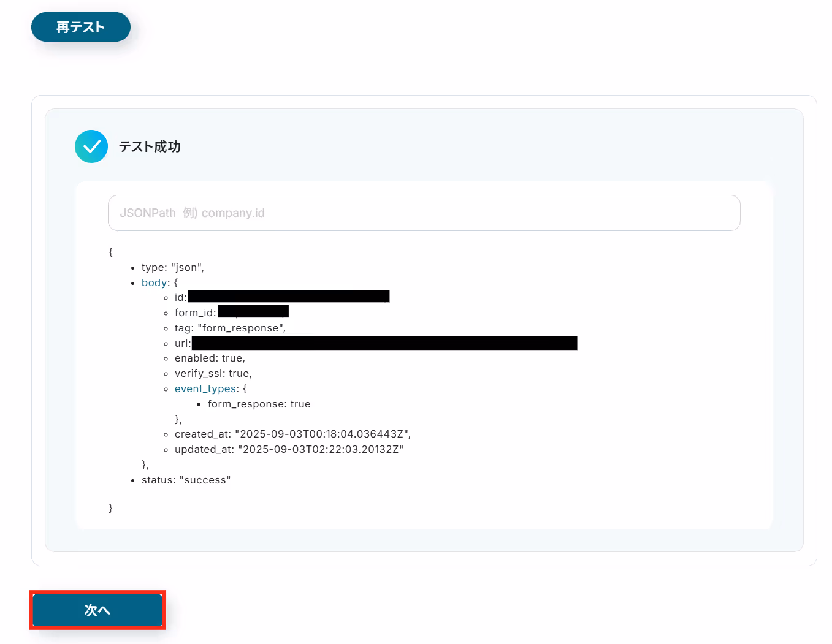832x644 pixels.
Task: Click the updated_at timestamp value
Action: click(x=321, y=449)
